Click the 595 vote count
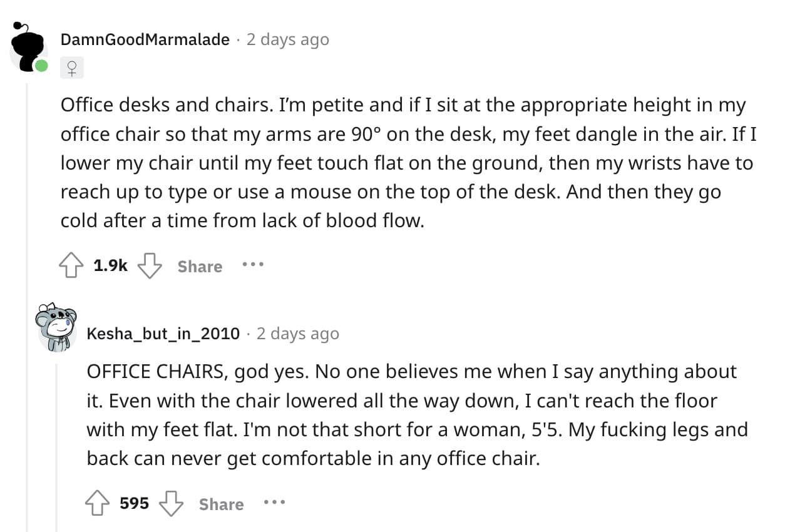 coord(133,502)
